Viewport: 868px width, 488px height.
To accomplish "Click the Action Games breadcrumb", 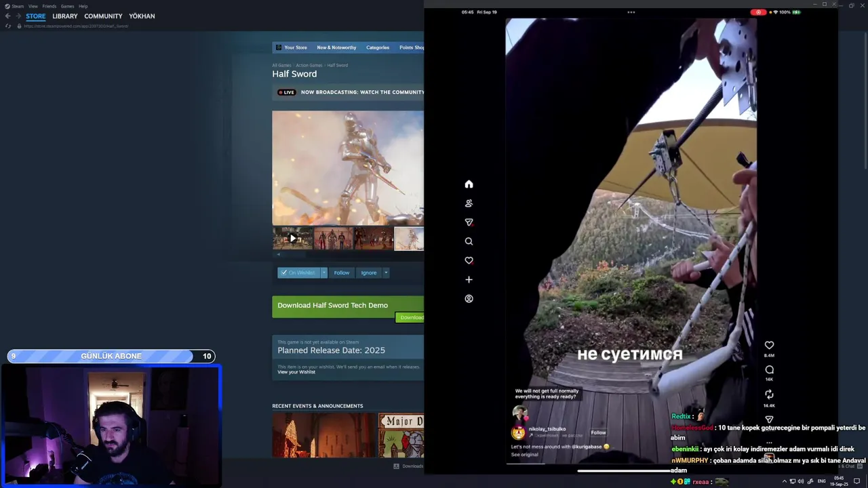I will (x=309, y=65).
